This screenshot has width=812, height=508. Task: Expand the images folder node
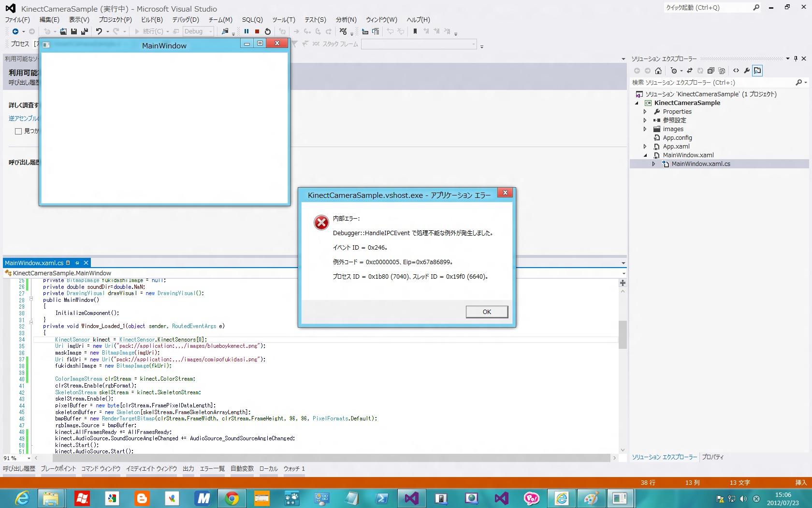coord(645,129)
